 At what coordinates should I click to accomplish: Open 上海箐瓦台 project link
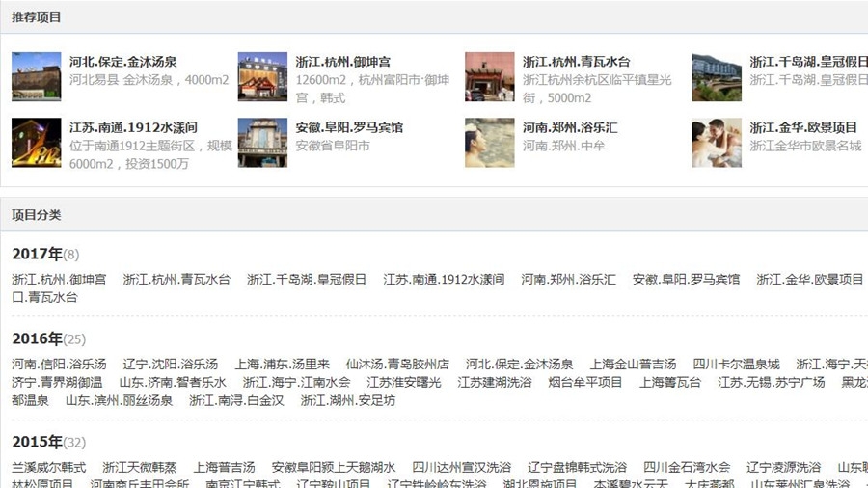pyautogui.click(x=670, y=382)
